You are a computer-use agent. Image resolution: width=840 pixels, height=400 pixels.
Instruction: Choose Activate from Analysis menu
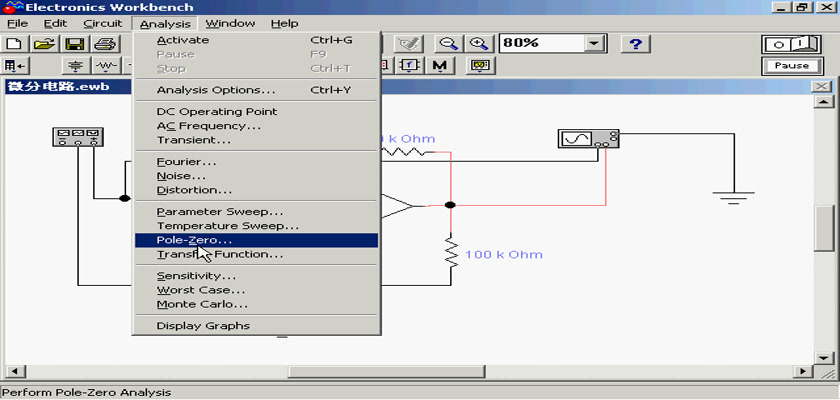(257, 40)
